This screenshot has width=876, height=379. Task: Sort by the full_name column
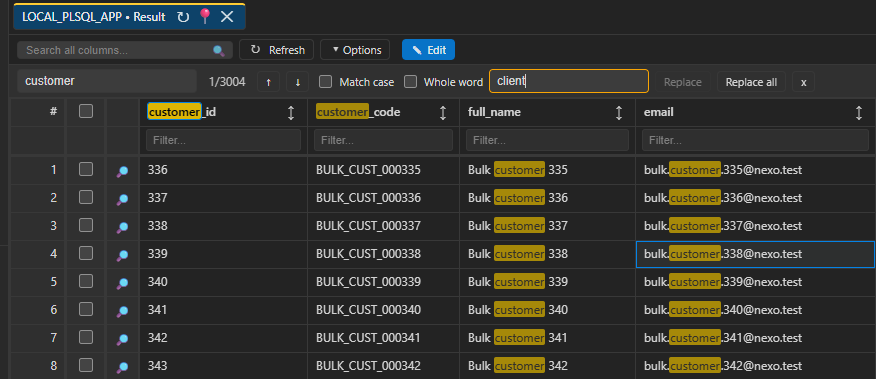pyautogui.click(x=618, y=113)
